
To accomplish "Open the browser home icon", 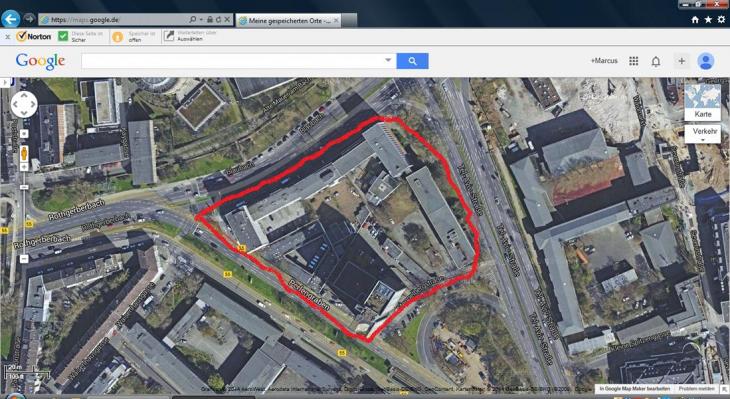I will click(695, 20).
